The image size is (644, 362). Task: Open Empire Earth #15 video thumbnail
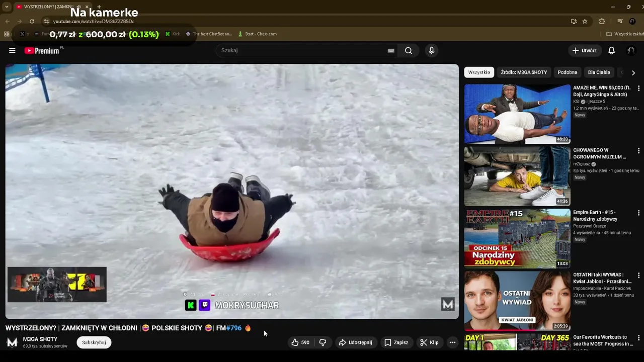[517, 238]
